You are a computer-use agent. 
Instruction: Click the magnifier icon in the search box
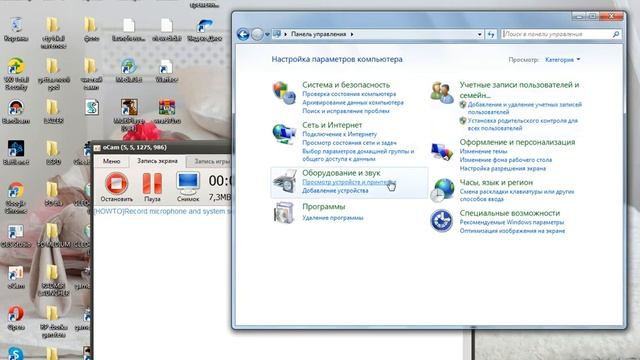point(616,34)
